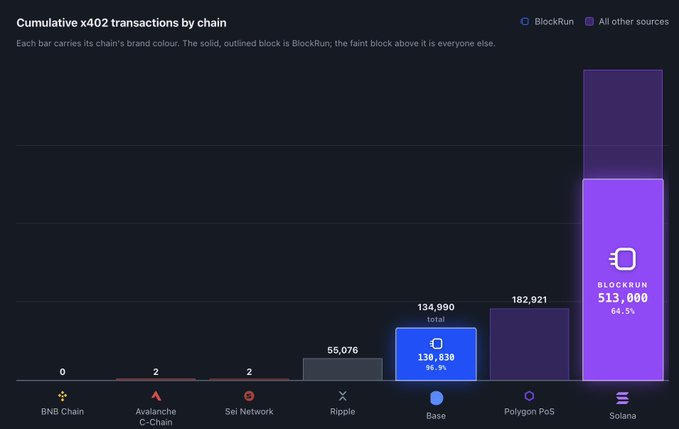Click the subtitle describing brand colours

256,43
